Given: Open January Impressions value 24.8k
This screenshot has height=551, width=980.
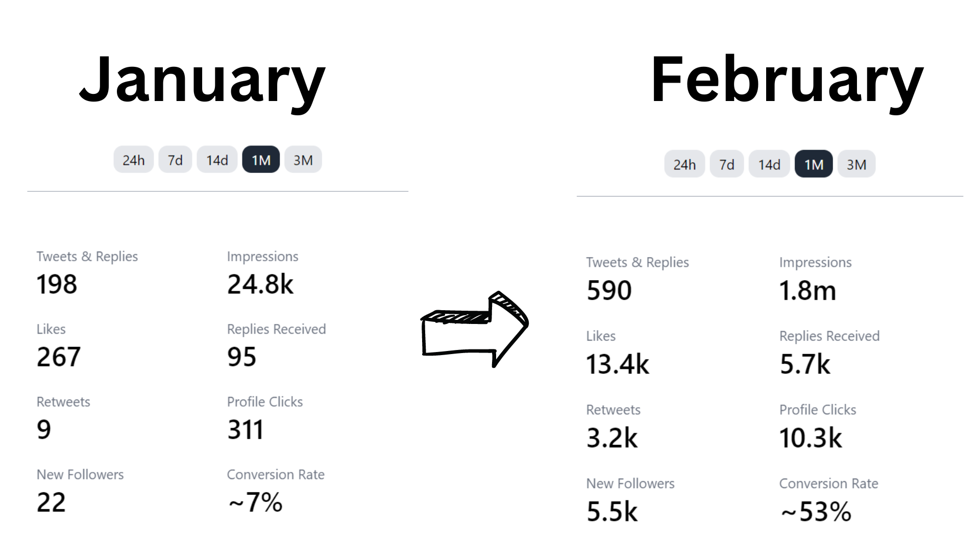Looking at the screenshot, I should coord(260,284).
